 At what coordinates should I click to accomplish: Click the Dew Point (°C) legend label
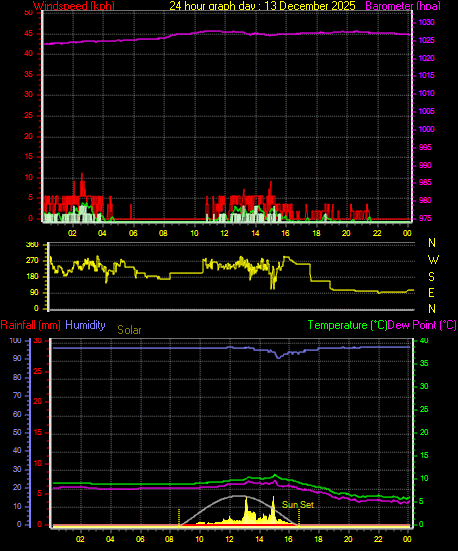(422, 325)
